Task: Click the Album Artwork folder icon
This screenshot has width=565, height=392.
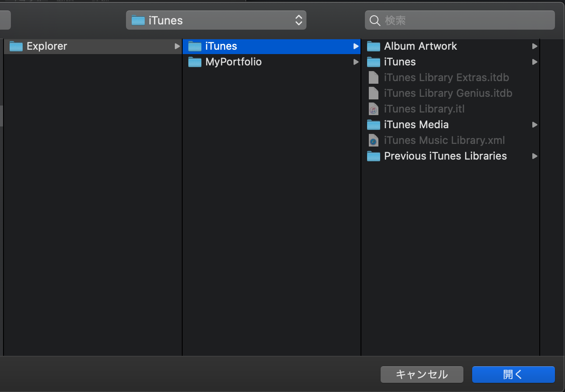Action: tap(374, 46)
